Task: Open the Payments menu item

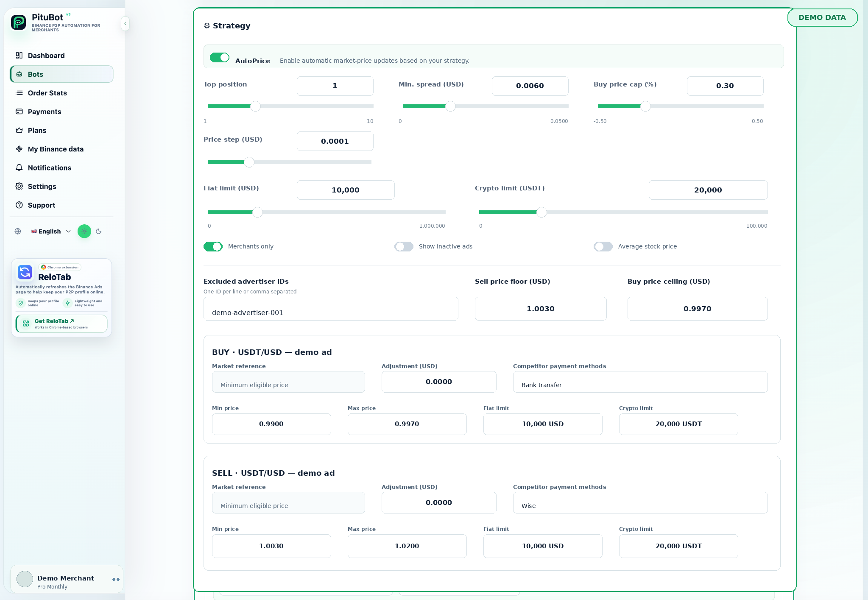Action: tap(61, 112)
